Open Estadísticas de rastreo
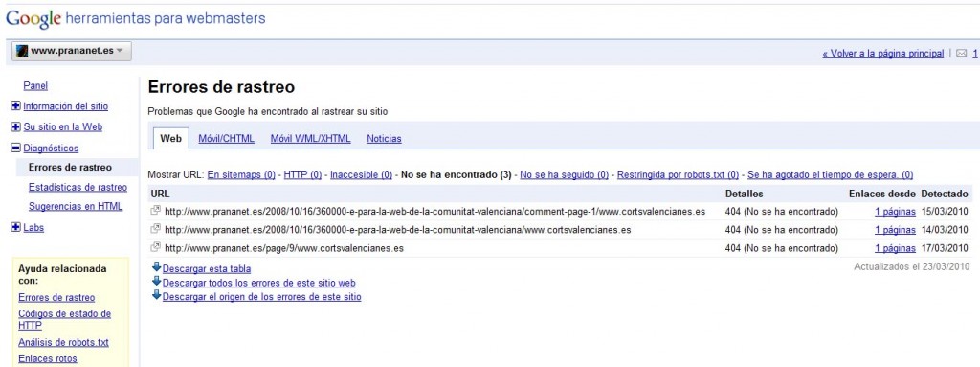 pos(78,187)
